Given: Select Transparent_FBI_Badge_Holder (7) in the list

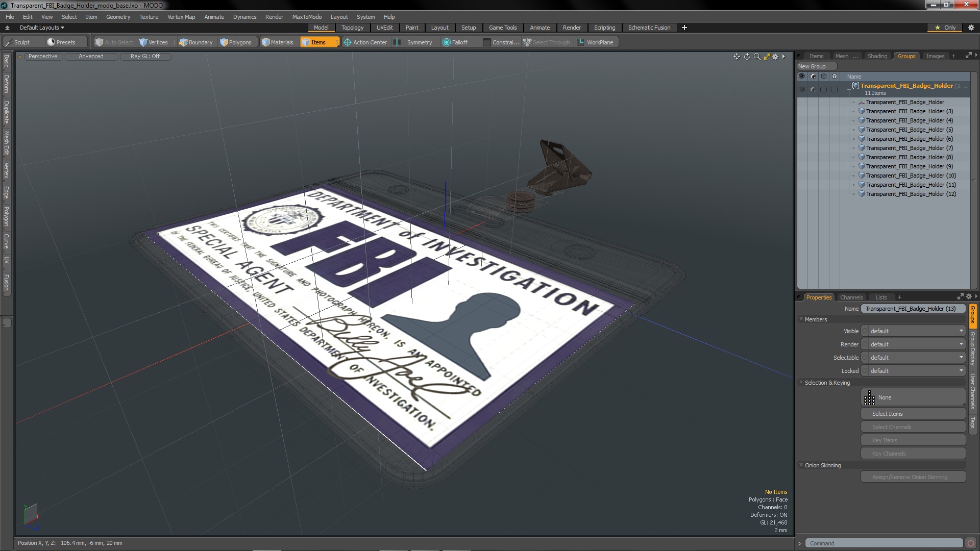Looking at the screenshot, I should (909, 148).
